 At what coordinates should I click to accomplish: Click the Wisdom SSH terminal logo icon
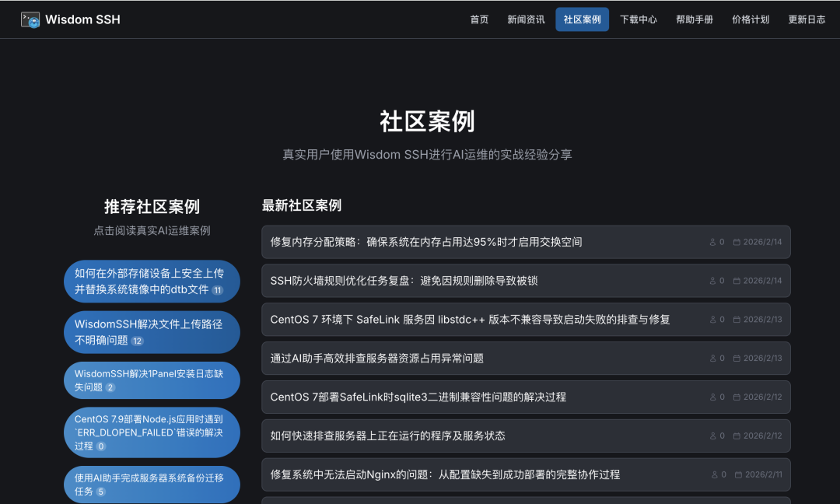point(30,19)
